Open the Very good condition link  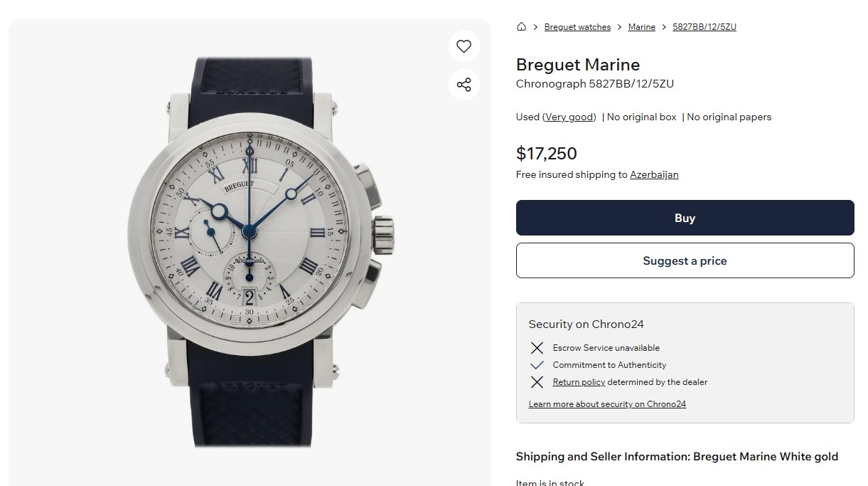569,117
